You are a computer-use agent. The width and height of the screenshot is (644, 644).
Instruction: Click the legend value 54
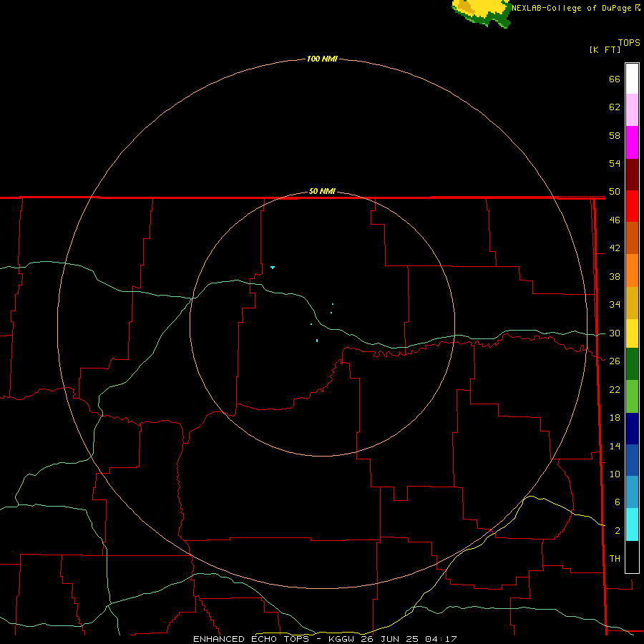pos(615,163)
